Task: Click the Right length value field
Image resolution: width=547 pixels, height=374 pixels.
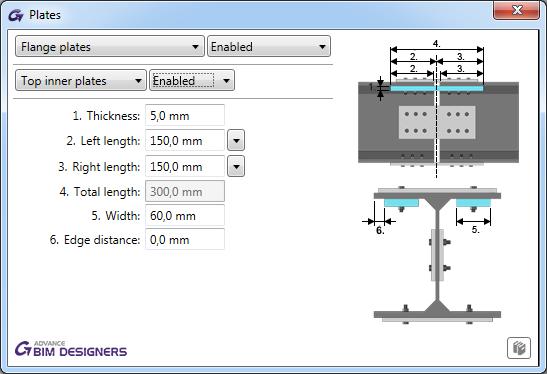Action: [x=185, y=166]
